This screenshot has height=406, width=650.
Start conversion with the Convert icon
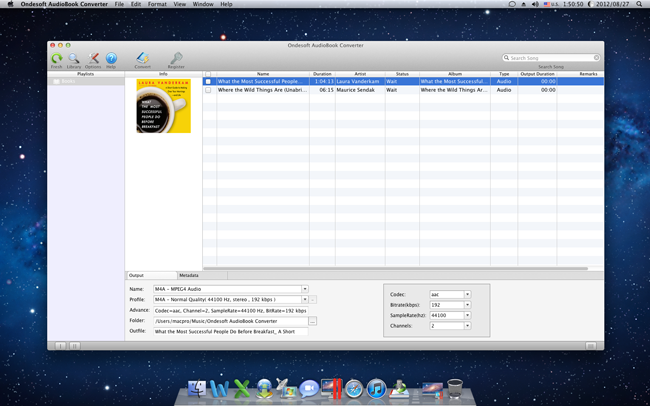pos(142,60)
